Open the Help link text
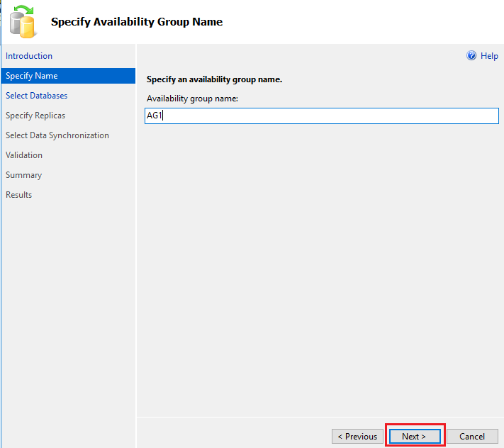This screenshot has width=504, height=448. 489,56
